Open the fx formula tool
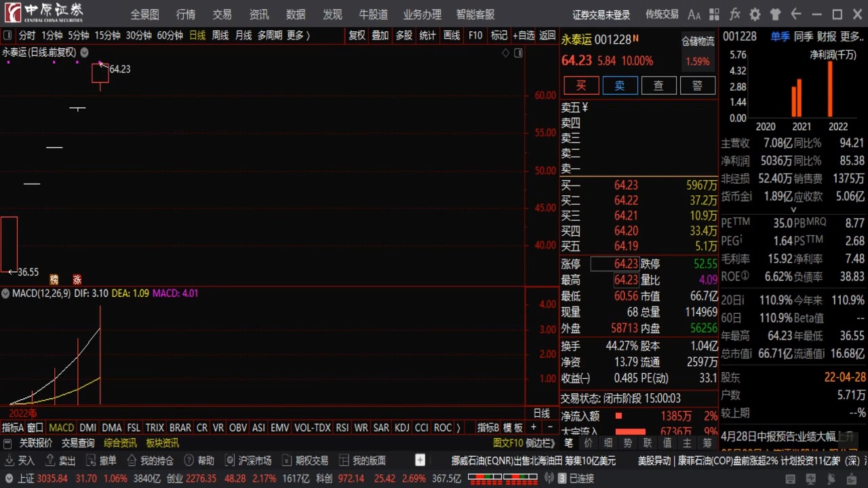This screenshot has width=868, height=488. (735, 14)
